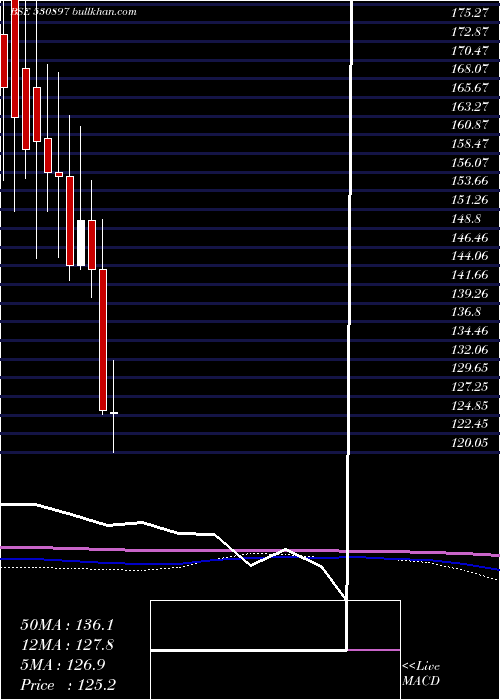
Task: Click the 136.8 axis label
Action: (x=466, y=312)
